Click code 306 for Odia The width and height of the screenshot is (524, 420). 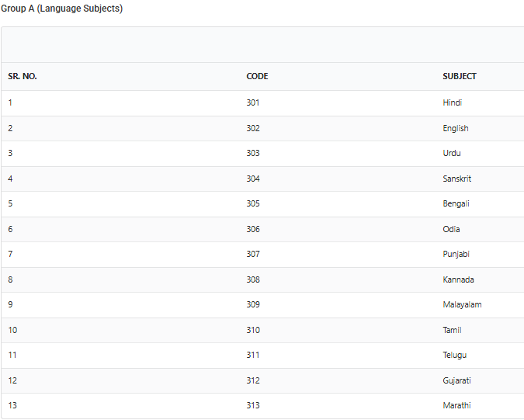click(253, 229)
